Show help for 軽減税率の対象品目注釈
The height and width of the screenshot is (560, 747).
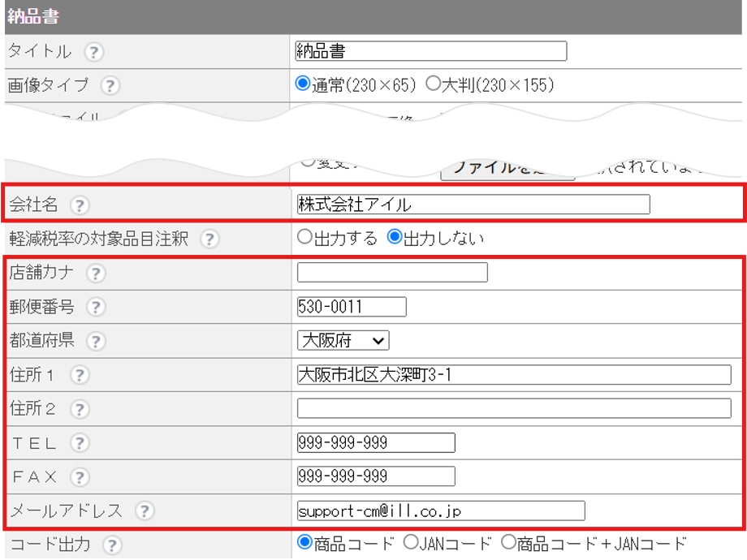[x=209, y=239]
